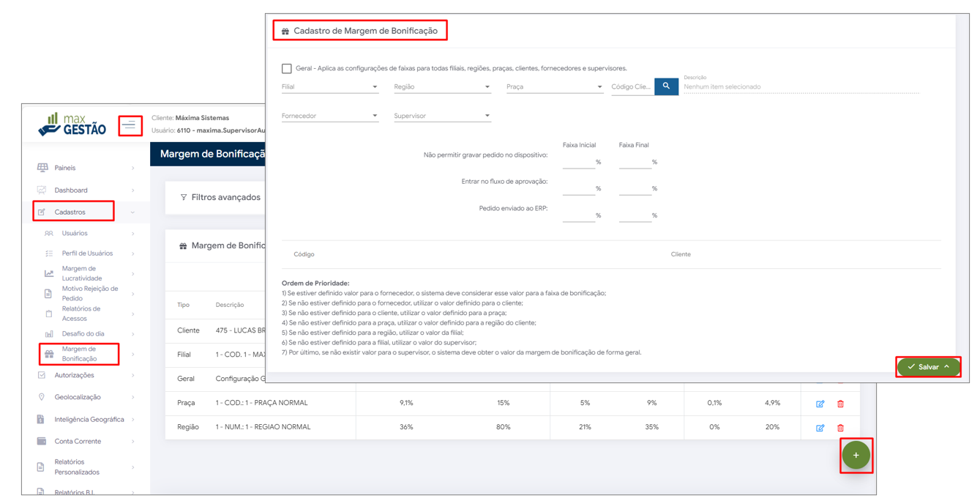980x504 pixels.
Task: Open the Inteligência Geográfica menu item
Action: 89,419
